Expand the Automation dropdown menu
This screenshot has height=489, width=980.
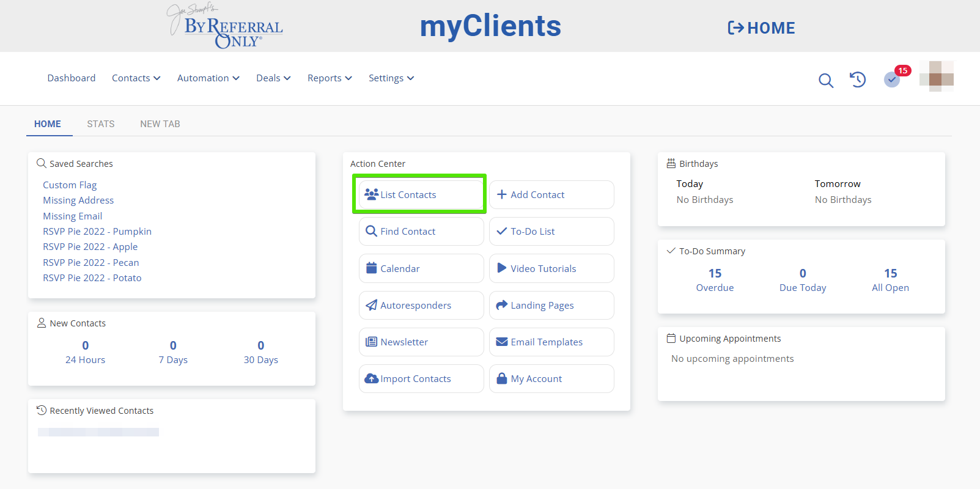(x=208, y=78)
